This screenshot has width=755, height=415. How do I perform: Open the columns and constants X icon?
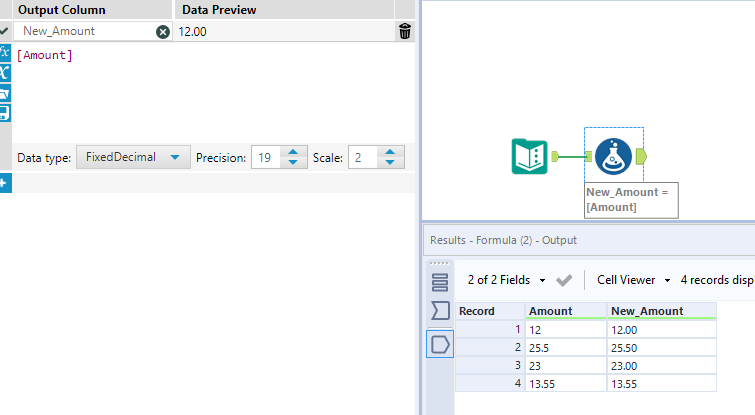click(5, 72)
